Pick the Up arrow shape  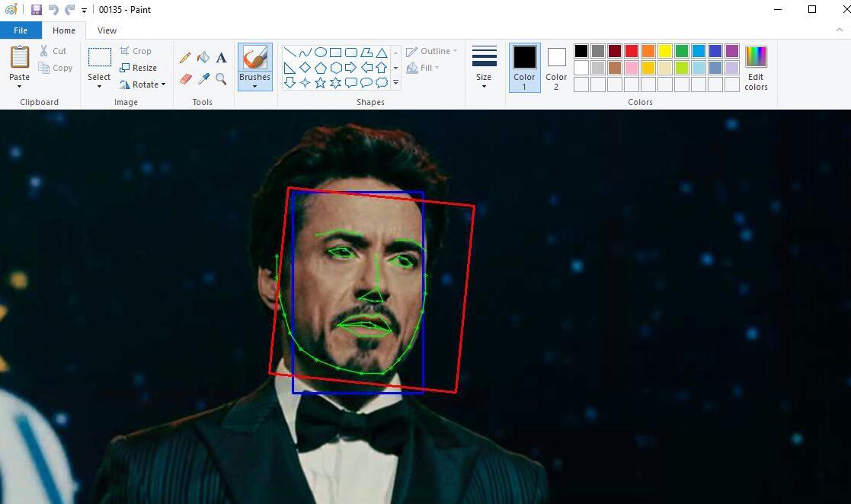tap(382, 68)
